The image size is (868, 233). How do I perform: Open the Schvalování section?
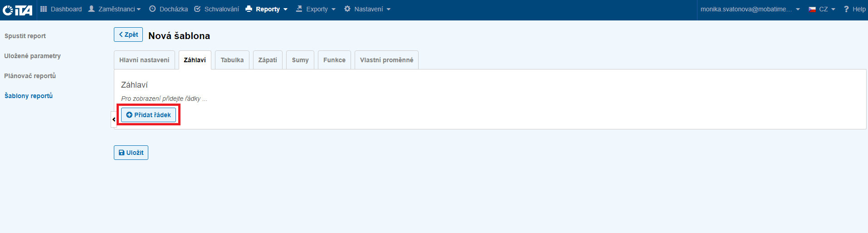pyautogui.click(x=216, y=9)
